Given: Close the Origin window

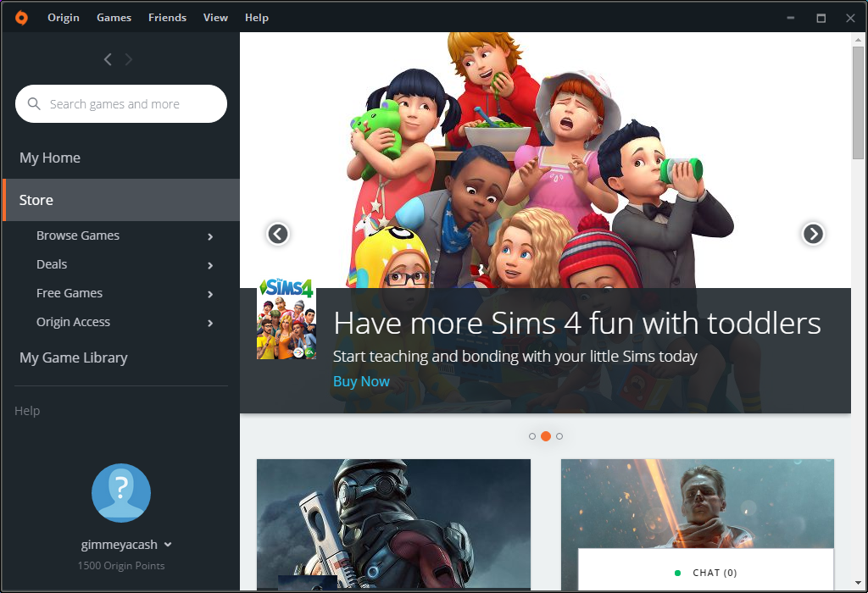Looking at the screenshot, I should pyautogui.click(x=850, y=18).
